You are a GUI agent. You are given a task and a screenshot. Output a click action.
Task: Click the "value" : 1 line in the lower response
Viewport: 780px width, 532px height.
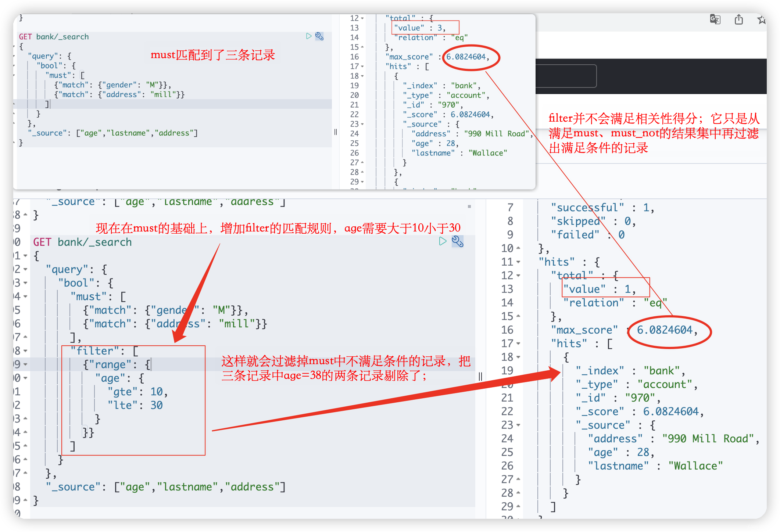600,289
